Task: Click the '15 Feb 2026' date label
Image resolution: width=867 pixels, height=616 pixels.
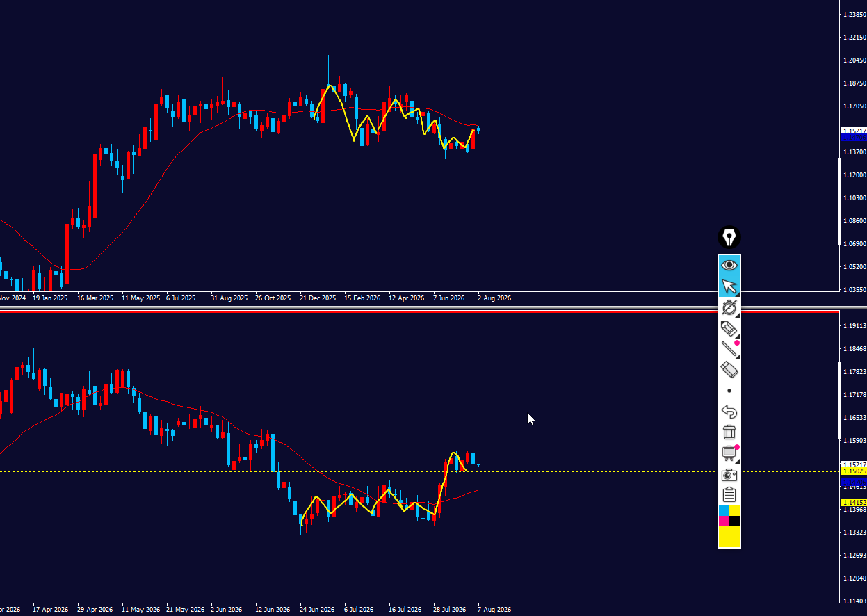Action: 362,298
